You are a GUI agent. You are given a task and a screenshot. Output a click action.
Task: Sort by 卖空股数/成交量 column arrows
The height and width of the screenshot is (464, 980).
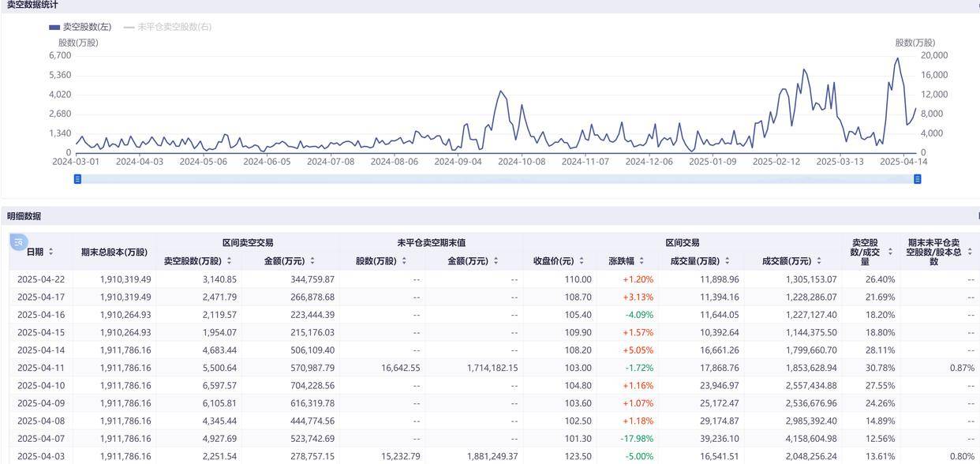(x=890, y=252)
